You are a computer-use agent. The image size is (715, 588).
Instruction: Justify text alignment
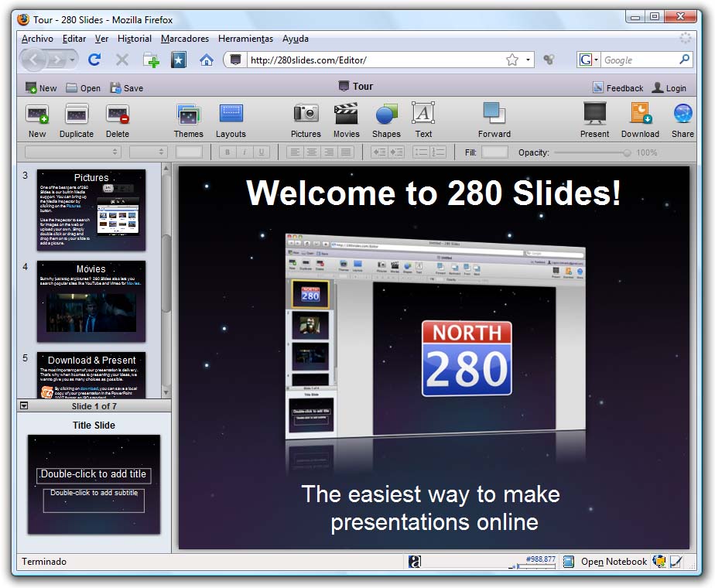tap(346, 152)
